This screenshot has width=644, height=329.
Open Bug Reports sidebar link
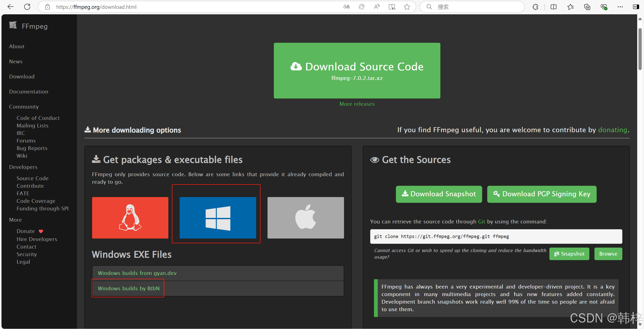tap(32, 148)
